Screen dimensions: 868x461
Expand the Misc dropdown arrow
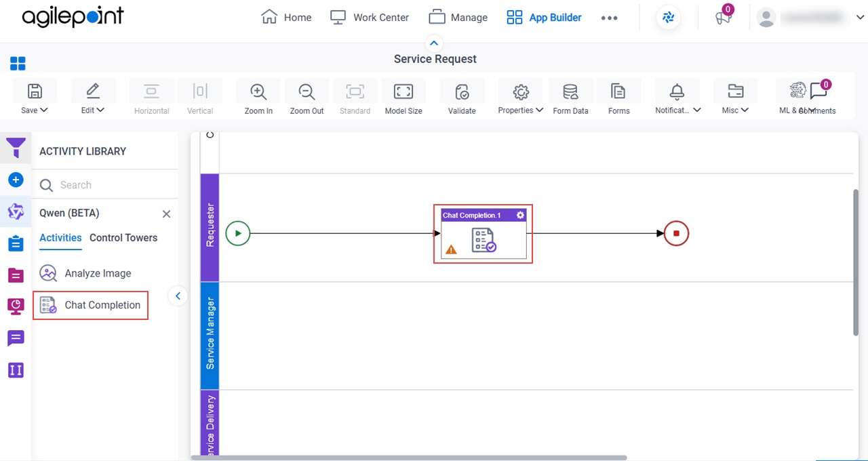pyautogui.click(x=745, y=110)
